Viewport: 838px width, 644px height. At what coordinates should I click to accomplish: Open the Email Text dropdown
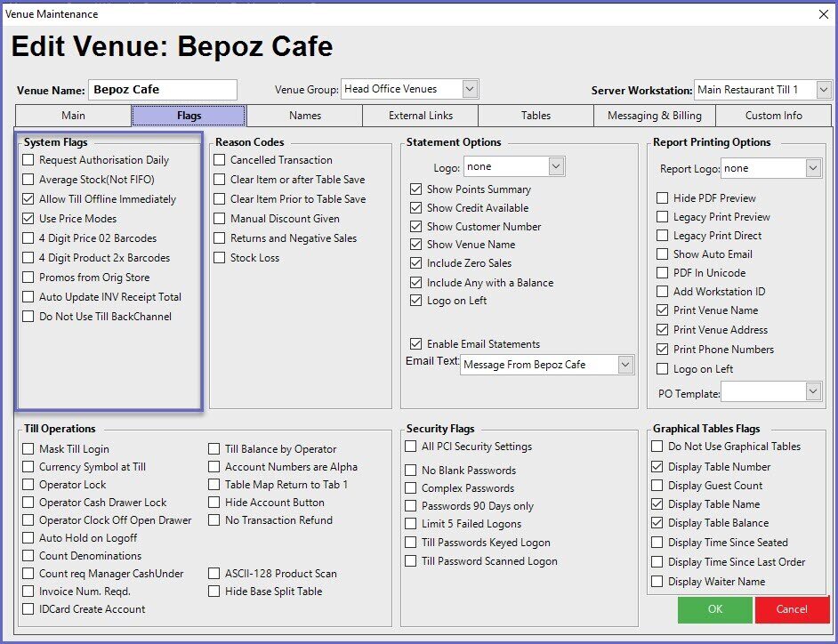[624, 365]
